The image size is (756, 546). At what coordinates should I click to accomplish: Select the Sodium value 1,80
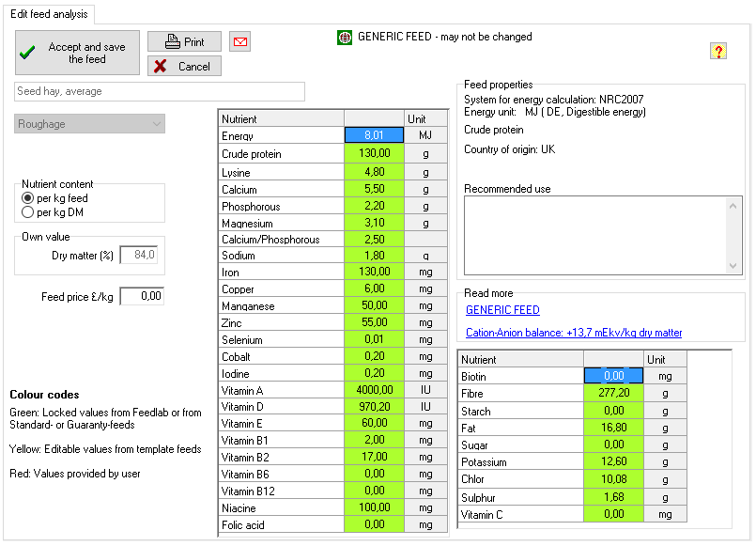point(374,256)
